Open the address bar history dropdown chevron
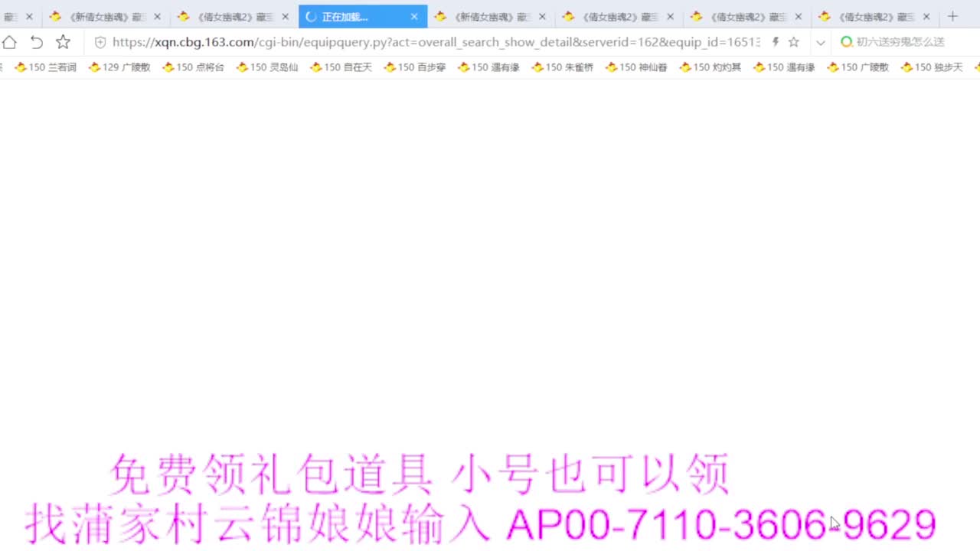This screenshot has height=551, width=980. point(820,42)
